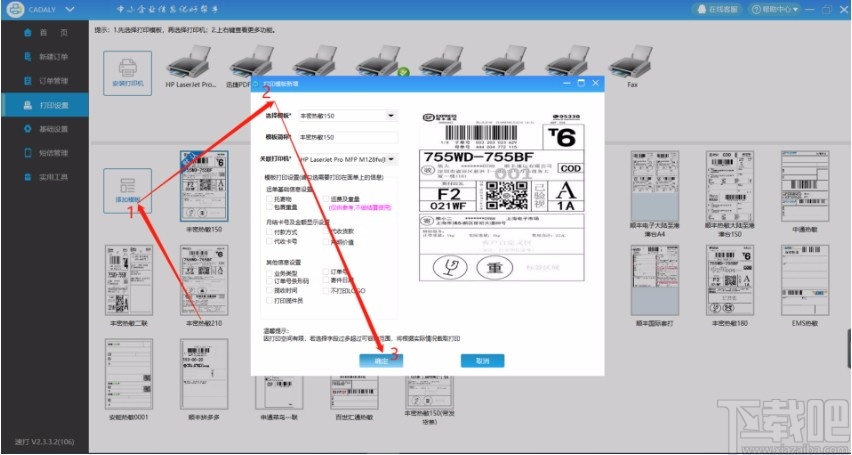Select the 丰密热敏150(带货物单) template thumbnail
Screen dimensions: 852x455
pyautogui.click(x=429, y=392)
